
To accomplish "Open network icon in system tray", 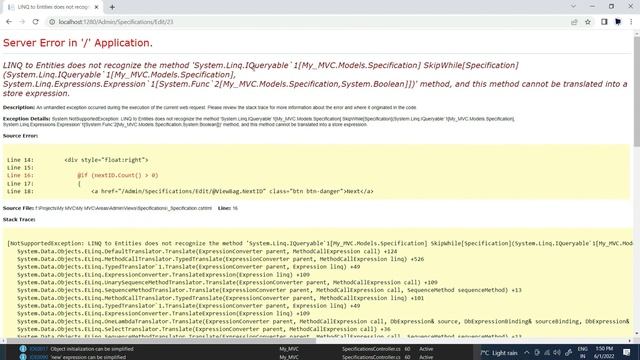I will (x=547, y=353).
